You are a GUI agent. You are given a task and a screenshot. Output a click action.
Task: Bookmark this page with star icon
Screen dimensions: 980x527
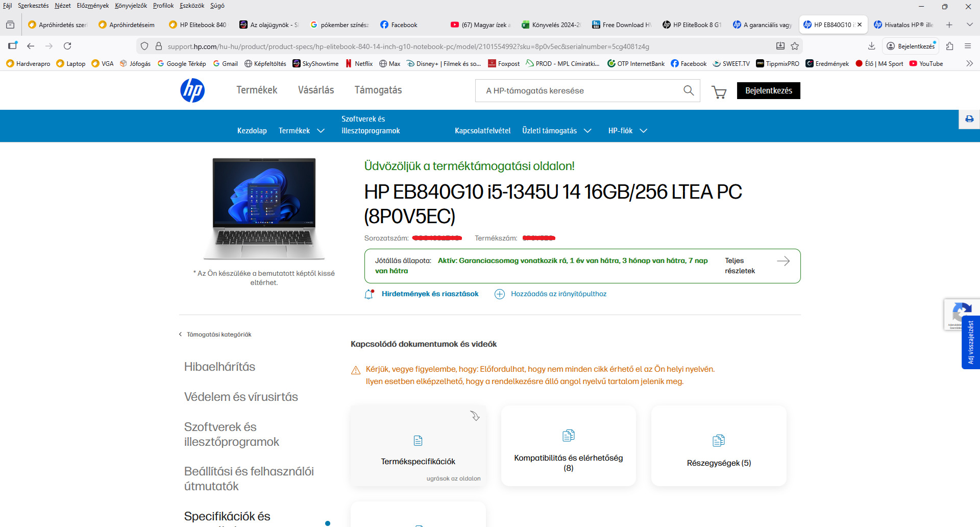pyautogui.click(x=795, y=46)
